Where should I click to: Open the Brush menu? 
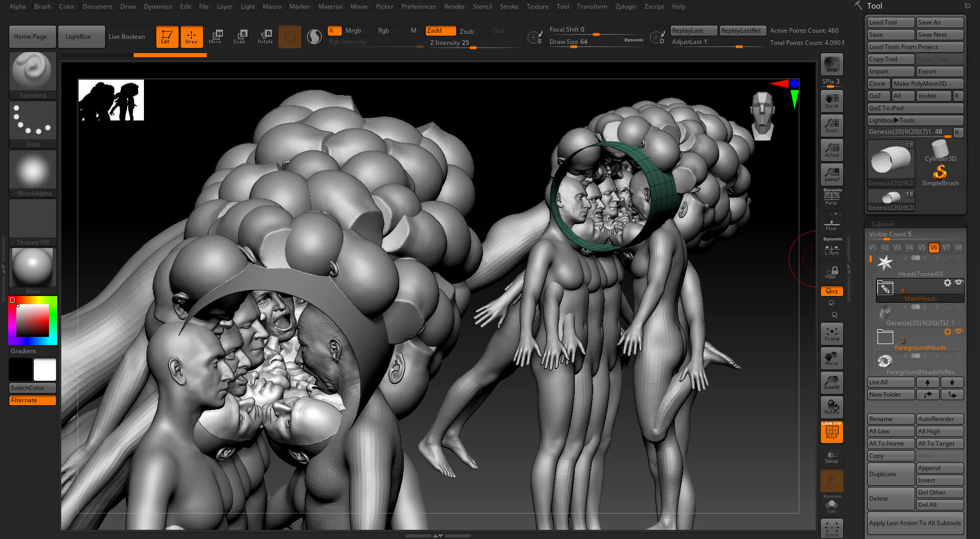point(42,7)
